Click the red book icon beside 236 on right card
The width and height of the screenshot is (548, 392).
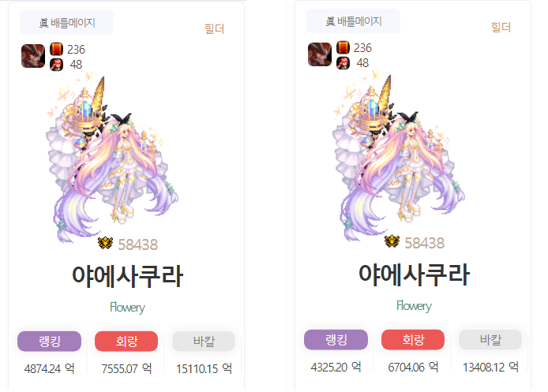(343, 48)
